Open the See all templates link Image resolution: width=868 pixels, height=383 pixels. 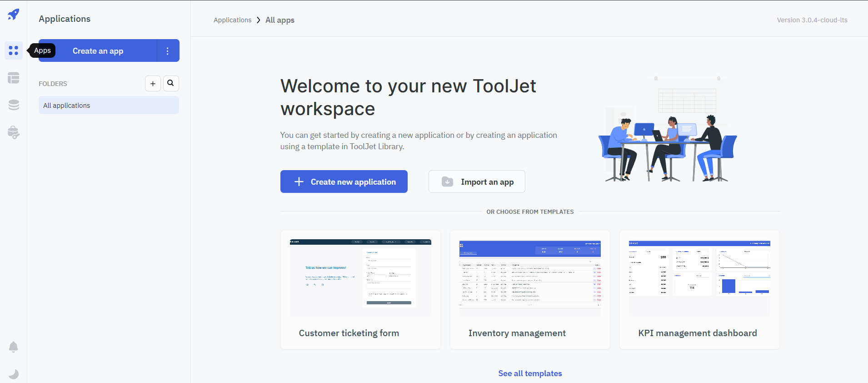coord(530,373)
